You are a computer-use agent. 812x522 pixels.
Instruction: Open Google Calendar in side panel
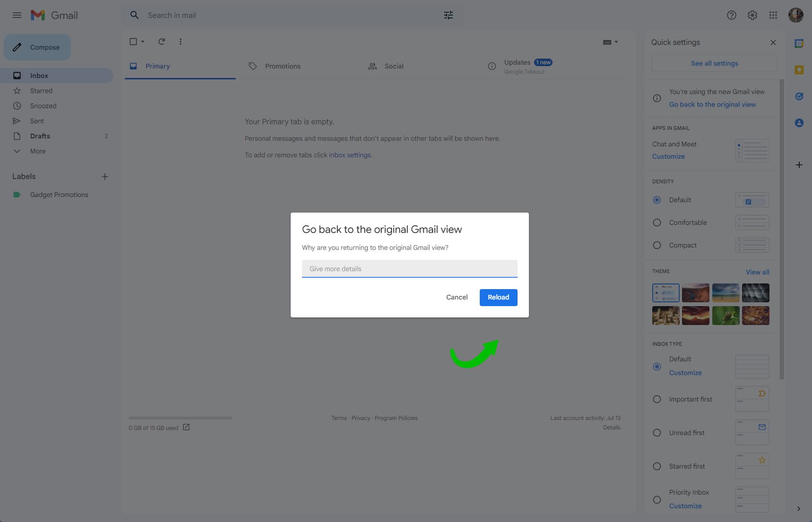799,43
